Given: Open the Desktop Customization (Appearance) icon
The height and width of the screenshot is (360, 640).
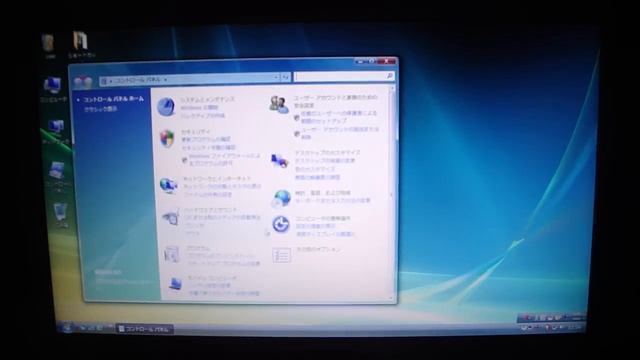Looking at the screenshot, I should coord(280,160).
